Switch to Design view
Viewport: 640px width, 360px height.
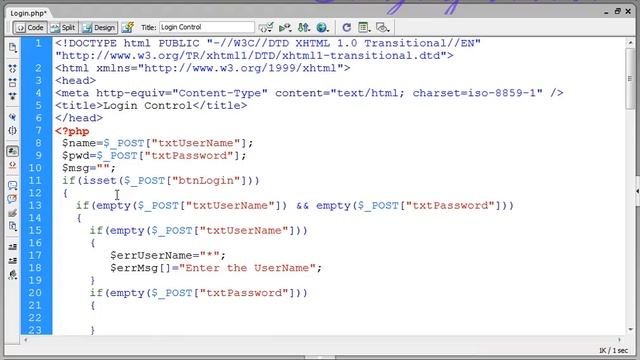click(x=99, y=27)
